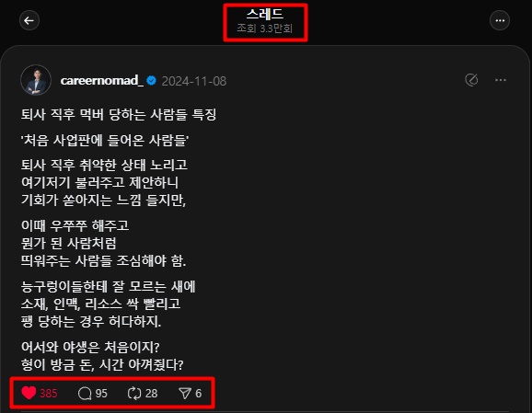The height and width of the screenshot is (413, 532).
Task: Click the closing line 형이 방금 돈, 시간 아껴줬다?
Action: click(x=102, y=364)
